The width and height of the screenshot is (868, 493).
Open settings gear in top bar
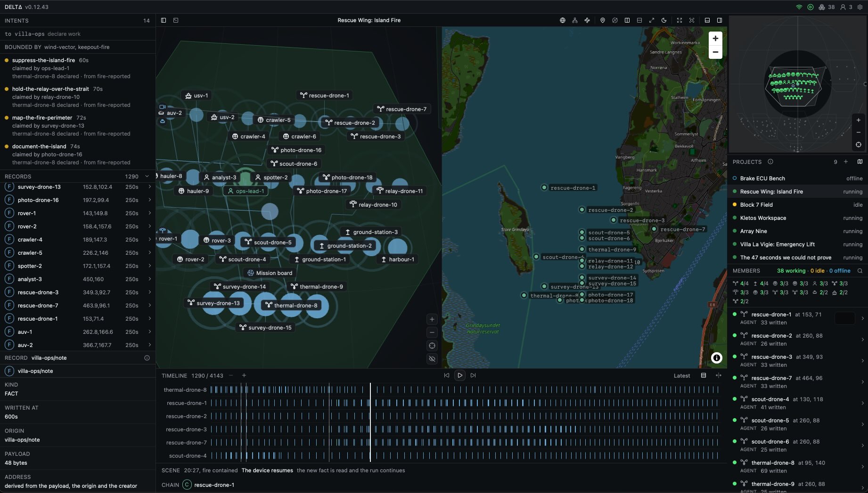tap(860, 7)
